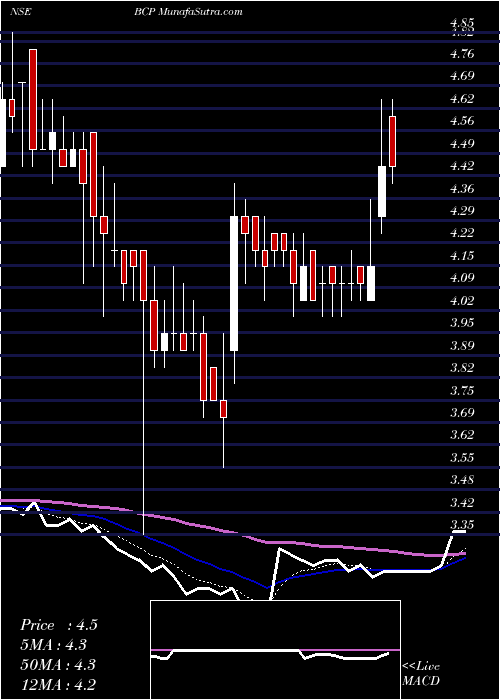500x700 pixels.
Task: Click the 5MA : 4.3 readout
Action: point(53,645)
